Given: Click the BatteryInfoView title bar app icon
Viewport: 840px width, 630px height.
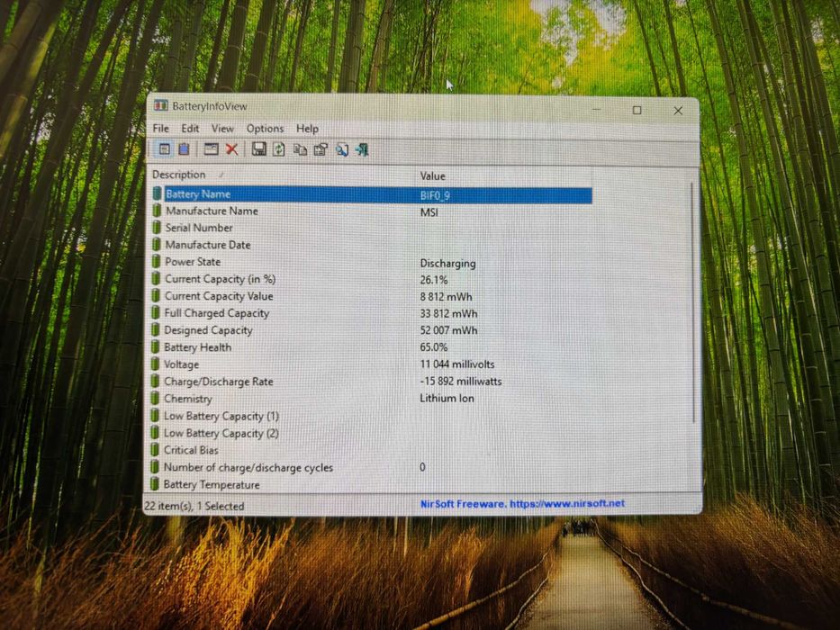Looking at the screenshot, I should click(161, 105).
